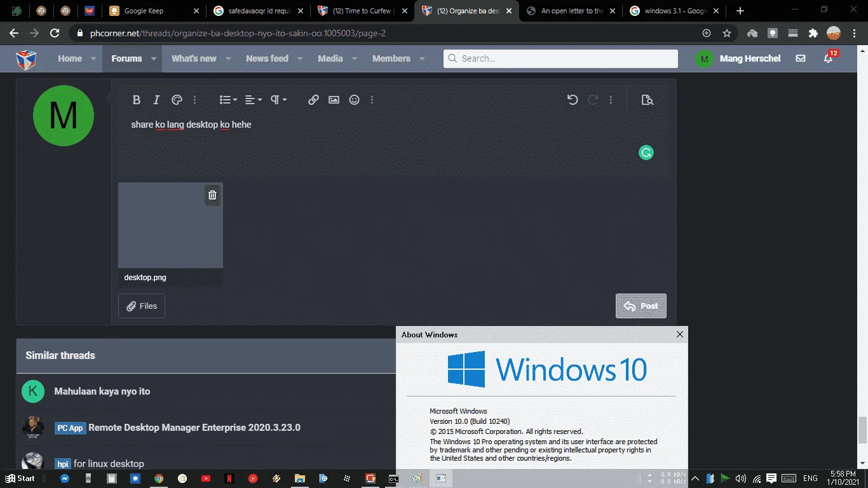Expand the What's new dropdown arrow
The image size is (868, 488).
(x=229, y=58)
